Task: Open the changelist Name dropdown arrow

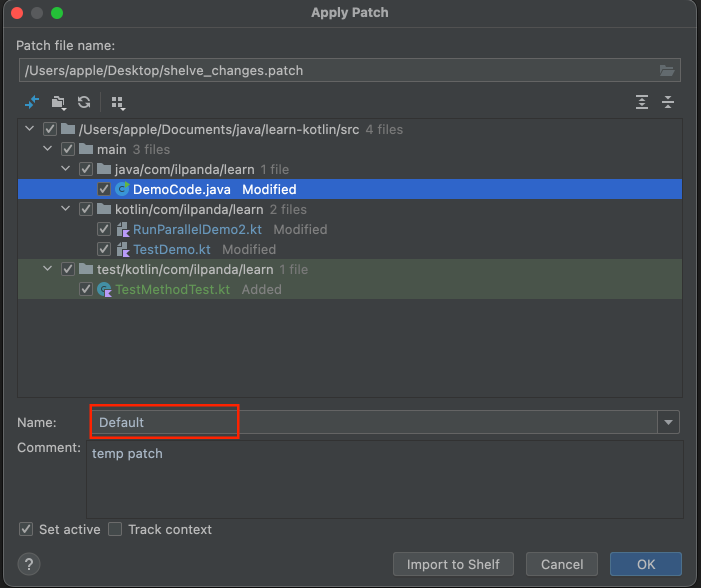Action: (668, 422)
